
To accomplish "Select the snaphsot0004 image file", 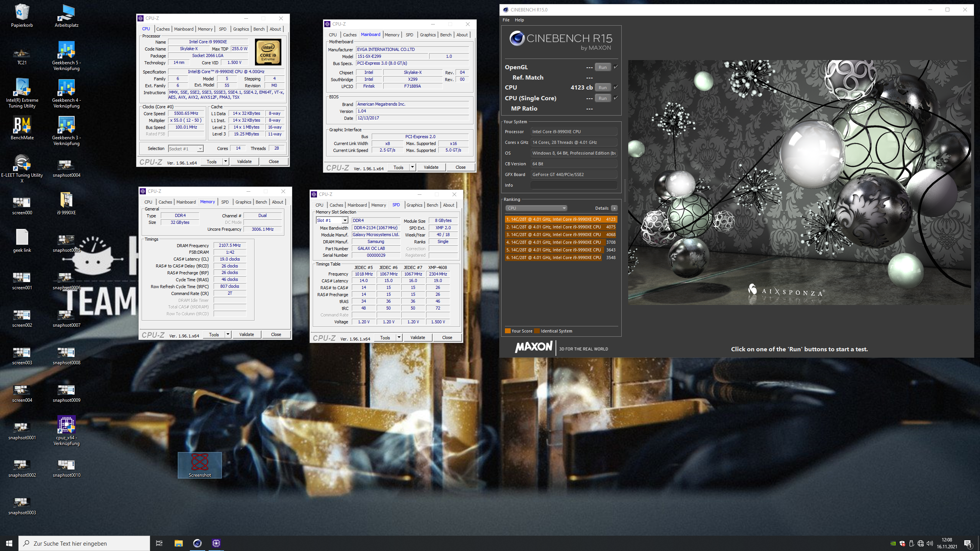I will point(66,169).
